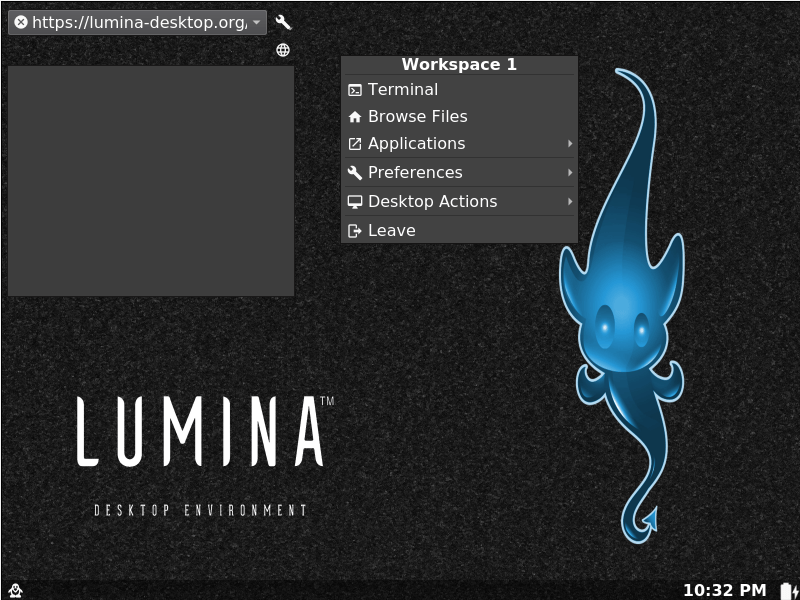Choose Browse Files in the menu
Screen dimensions: 800x600
(459, 117)
